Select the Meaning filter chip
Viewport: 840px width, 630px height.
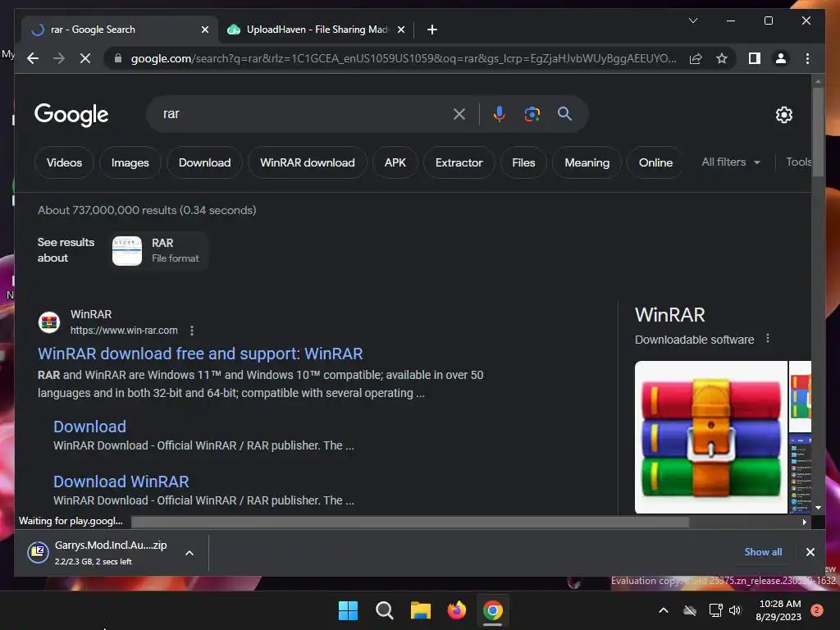pos(587,162)
